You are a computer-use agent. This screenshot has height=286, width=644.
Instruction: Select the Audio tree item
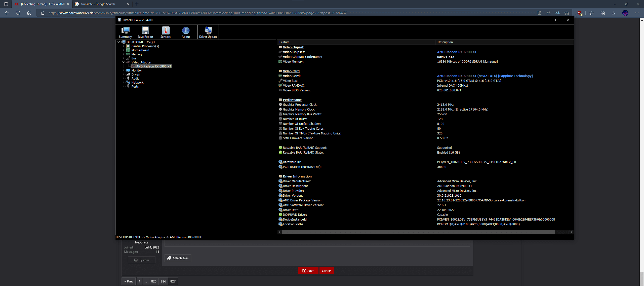tap(135, 78)
